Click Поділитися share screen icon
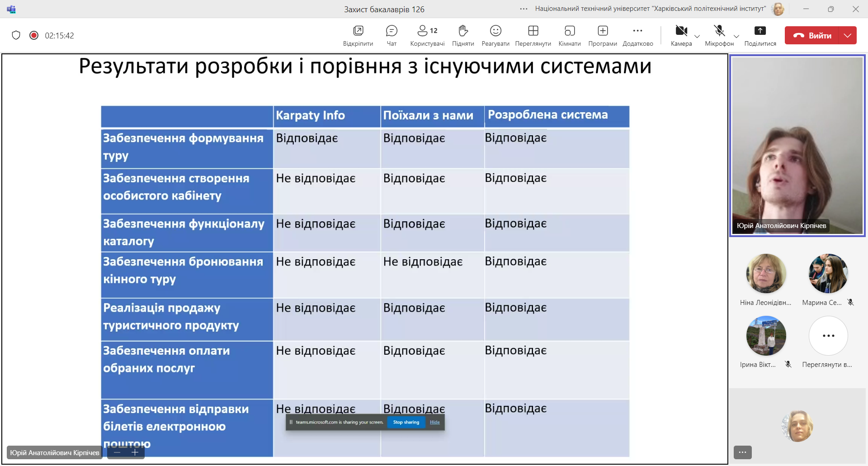The width and height of the screenshot is (868, 466). pyautogui.click(x=760, y=35)
